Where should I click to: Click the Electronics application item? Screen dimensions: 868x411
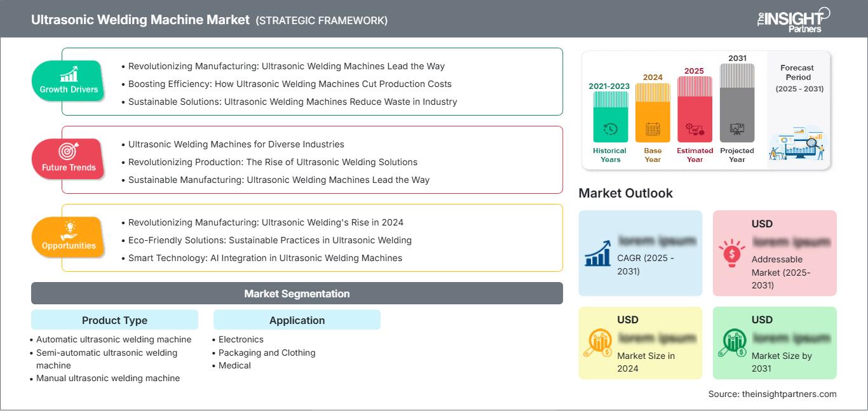(x=241, y=339)
